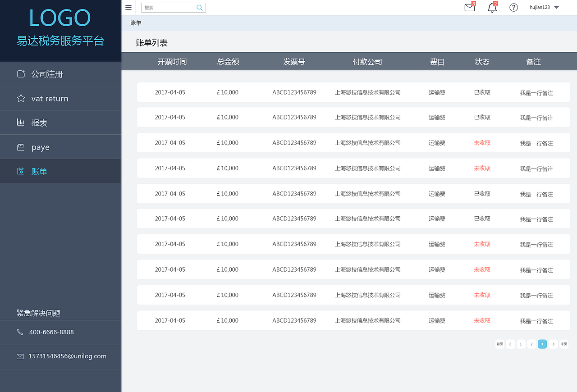Image resolution: width=577 pixels, height=392 pixels.
Task: Open the bell notifications icon
Action: (x=492, y=7)
